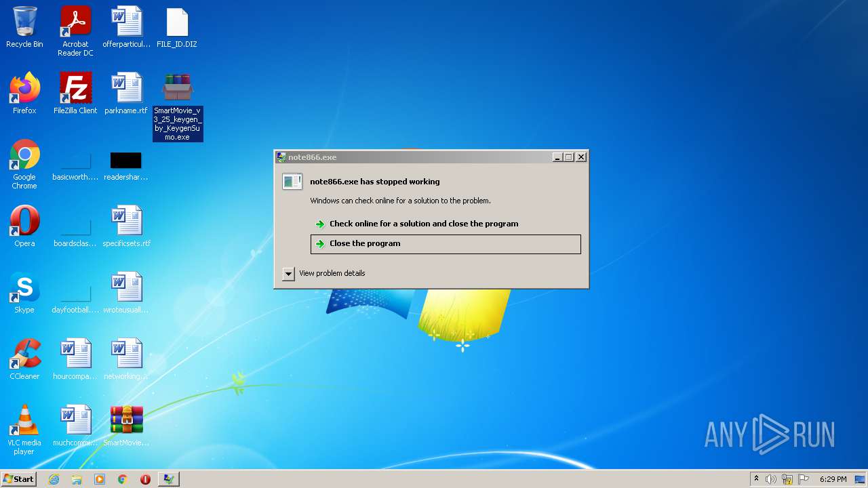Select the FILE_ID.DIZ file icon
The image size is (868, 488).
(x=177, y=27)
